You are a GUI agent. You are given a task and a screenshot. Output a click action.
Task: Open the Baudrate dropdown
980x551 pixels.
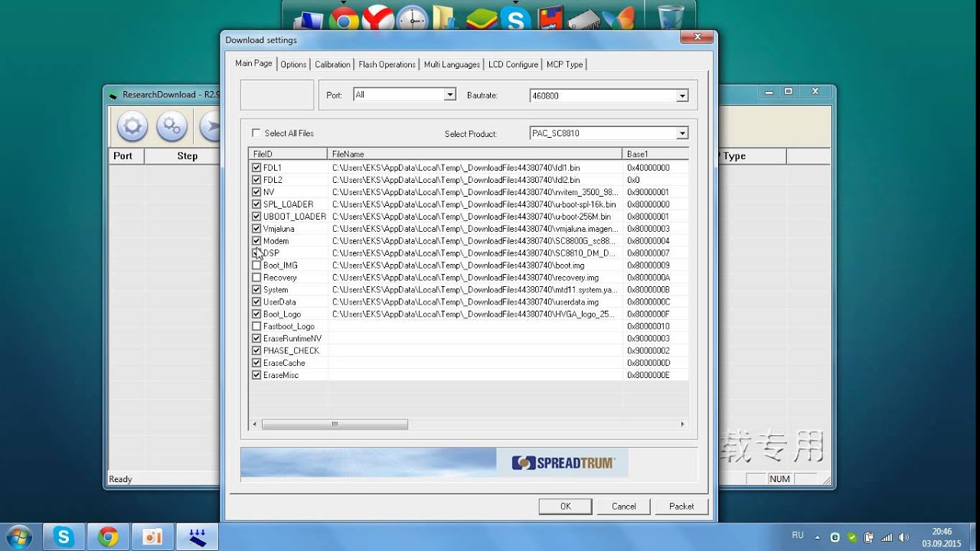[681, 96]
